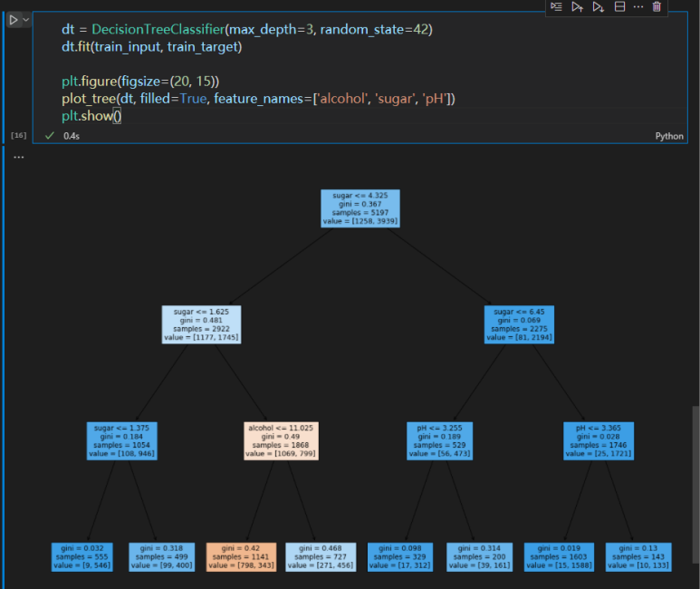700x589 pixels.
Task: Click the leaf with samples = 329
Action: (x=400, y=556)
